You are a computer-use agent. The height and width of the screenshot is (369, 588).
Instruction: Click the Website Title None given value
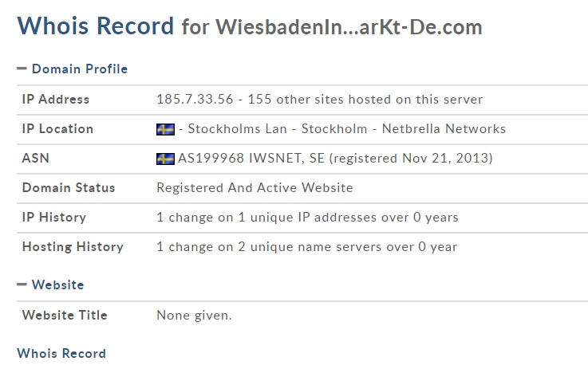click(x=194, y=316)
